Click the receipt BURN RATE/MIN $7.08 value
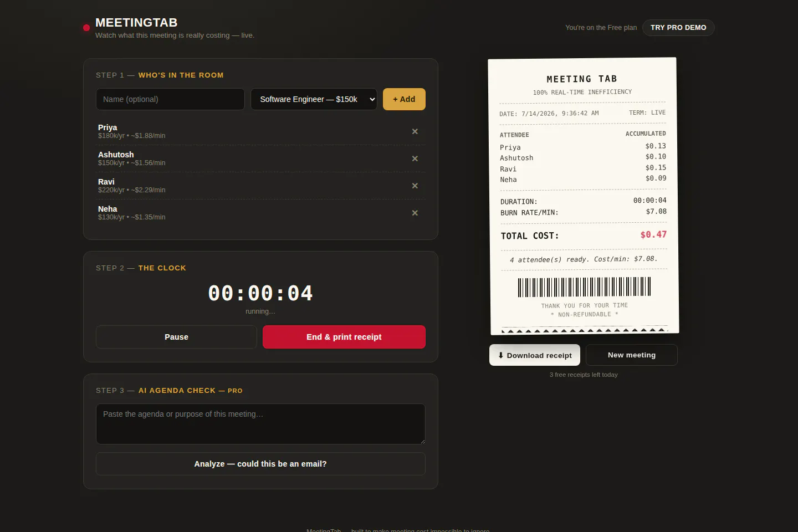798x532 pixels. [x=656, y=211]
